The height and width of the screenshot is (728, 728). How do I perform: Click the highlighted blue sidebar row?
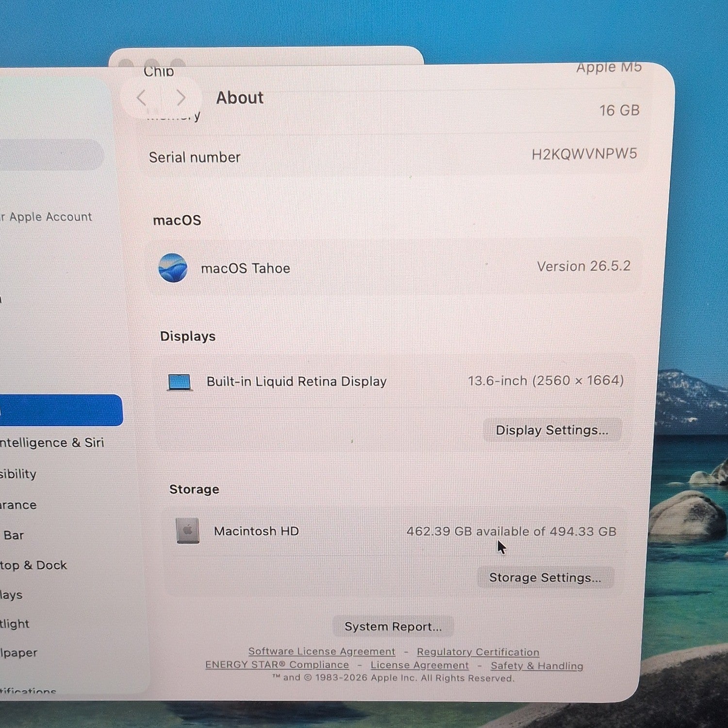(61, 410)
